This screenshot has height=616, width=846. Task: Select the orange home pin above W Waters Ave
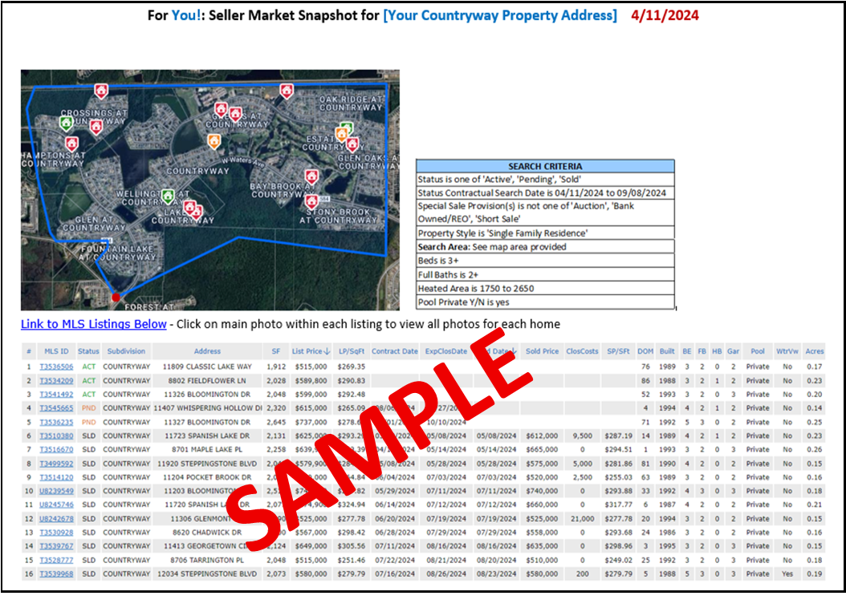214,141
